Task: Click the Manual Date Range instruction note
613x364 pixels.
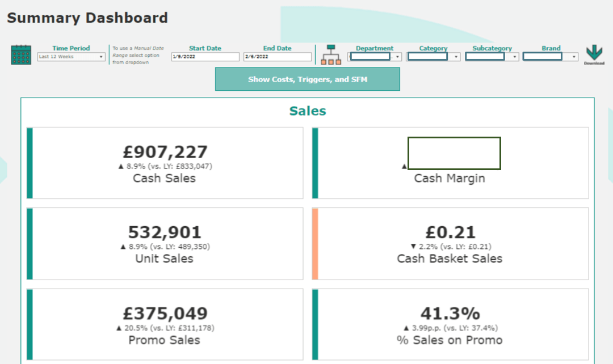Action: pos(138,55)
